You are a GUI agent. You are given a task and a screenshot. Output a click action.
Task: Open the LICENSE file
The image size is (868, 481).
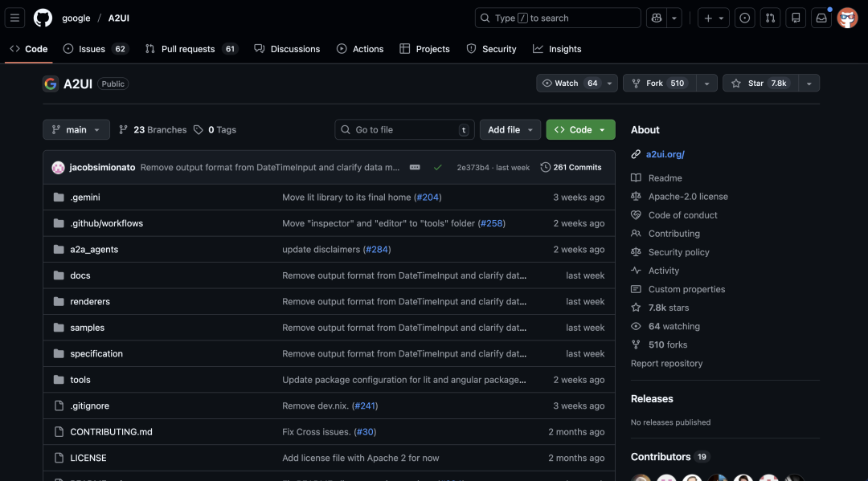pos(88,458)
